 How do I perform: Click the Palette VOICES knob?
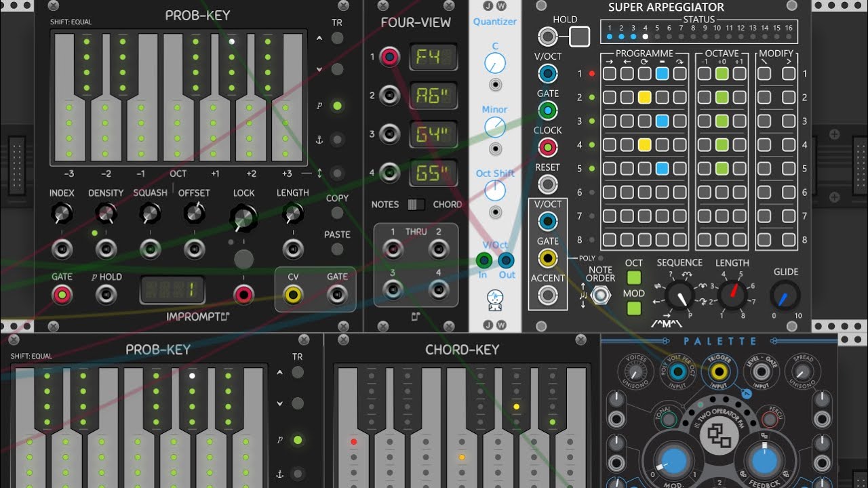tap(635, 371)
